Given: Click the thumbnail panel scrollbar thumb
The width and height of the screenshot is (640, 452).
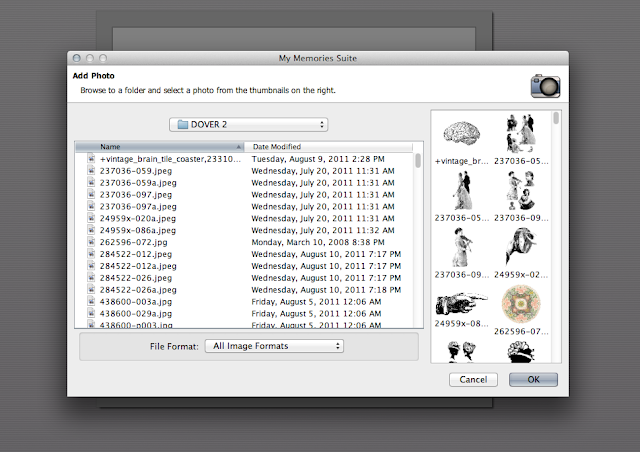Looking at the screenshot, I should coord(556,118).
